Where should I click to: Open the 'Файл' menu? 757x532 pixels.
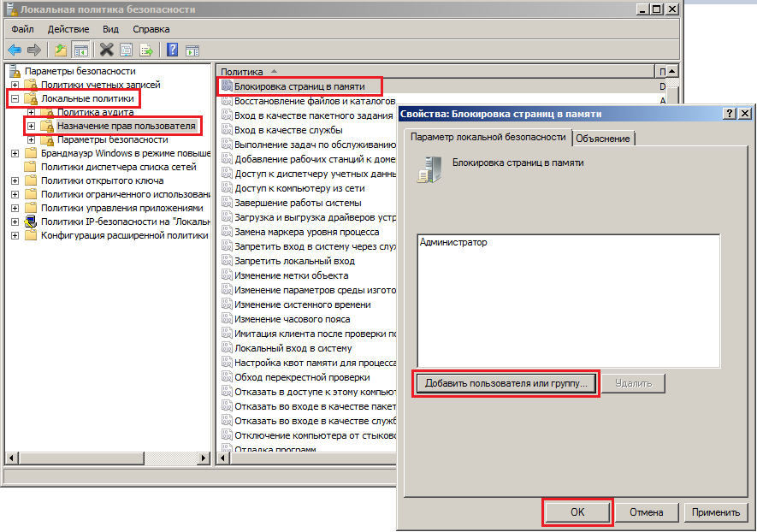[x=23, y=29]
